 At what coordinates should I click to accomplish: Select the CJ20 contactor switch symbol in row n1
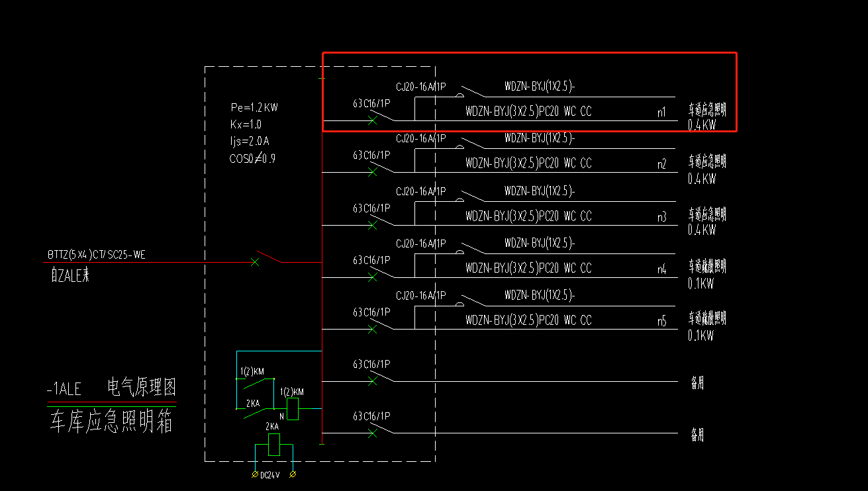(471, 91)
